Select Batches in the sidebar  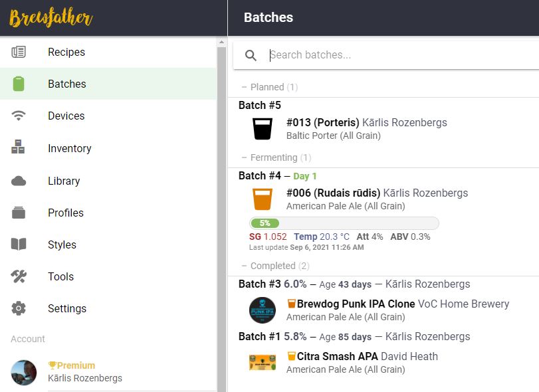(108, 84)
